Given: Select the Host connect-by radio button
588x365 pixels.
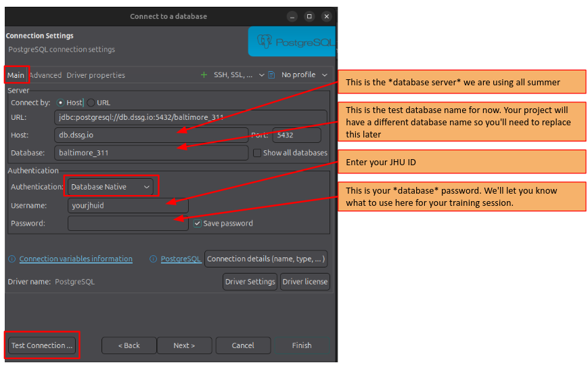Looking at the screenshot, I should (x=60, y=102).
